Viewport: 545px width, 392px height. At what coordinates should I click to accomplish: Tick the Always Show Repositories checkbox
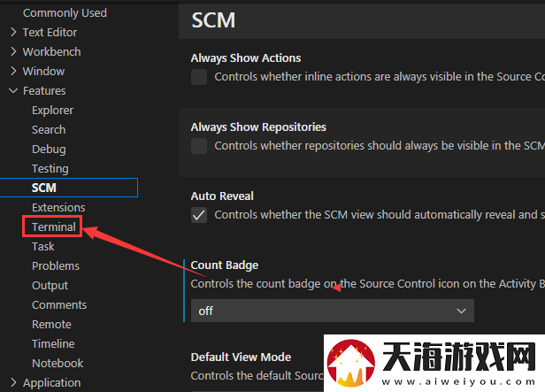click(199, 146)
